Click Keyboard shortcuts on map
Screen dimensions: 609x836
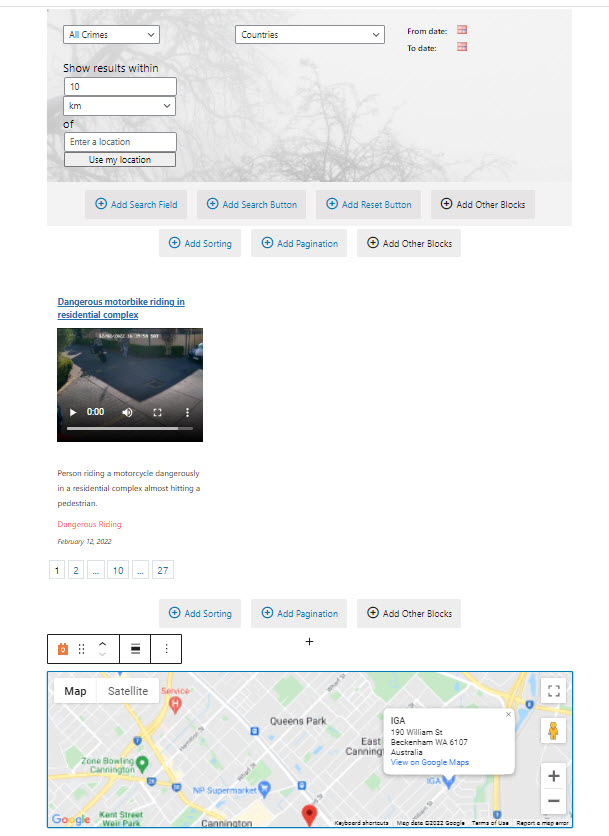click(x=362, y=823)
